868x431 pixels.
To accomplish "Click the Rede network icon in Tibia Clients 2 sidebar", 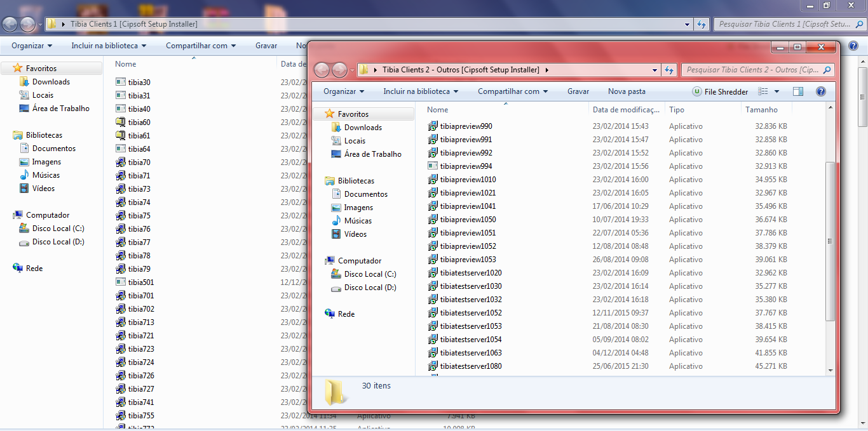I will pos(330,314).
